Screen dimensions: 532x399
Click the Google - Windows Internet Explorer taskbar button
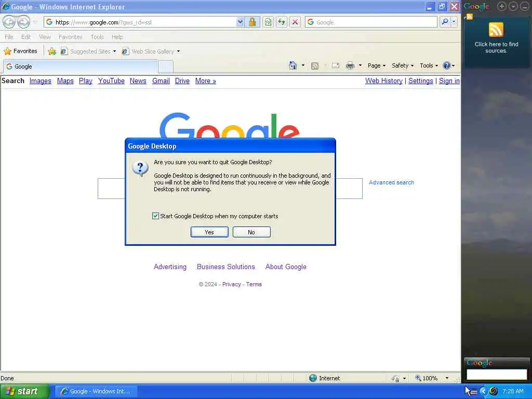pyautogui.click(x=96, y=391)
